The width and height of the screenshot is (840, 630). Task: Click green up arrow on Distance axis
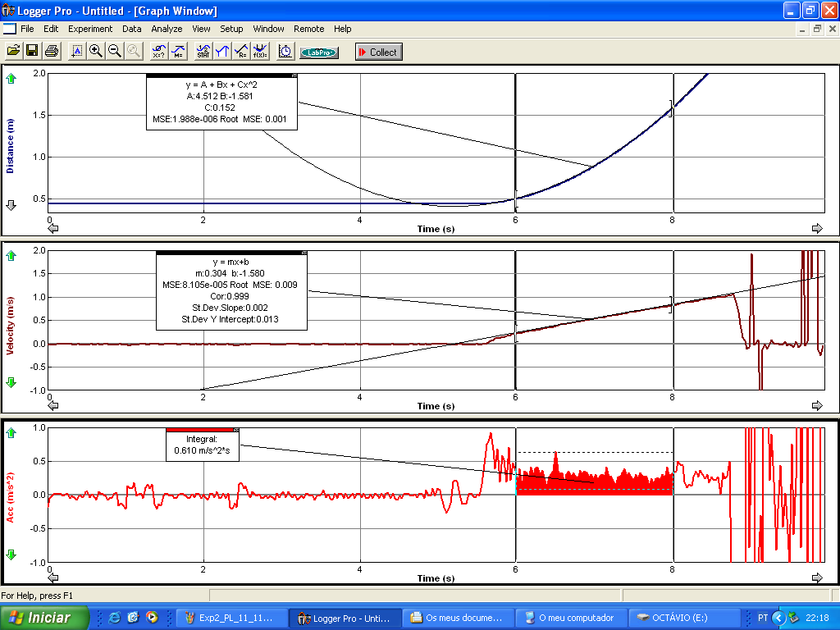(x=11, y=80)
